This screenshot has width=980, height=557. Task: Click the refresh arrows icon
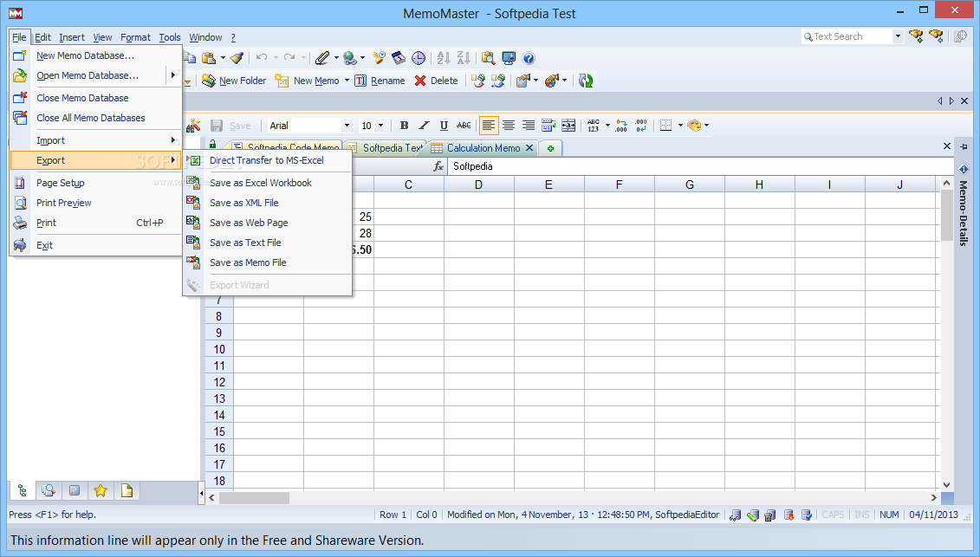(x=586, y=81)
